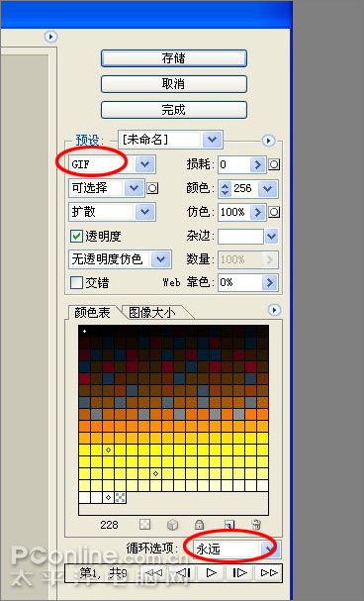Click the 仿色 100% value field
364x601 pixels.
pos(233,212)
